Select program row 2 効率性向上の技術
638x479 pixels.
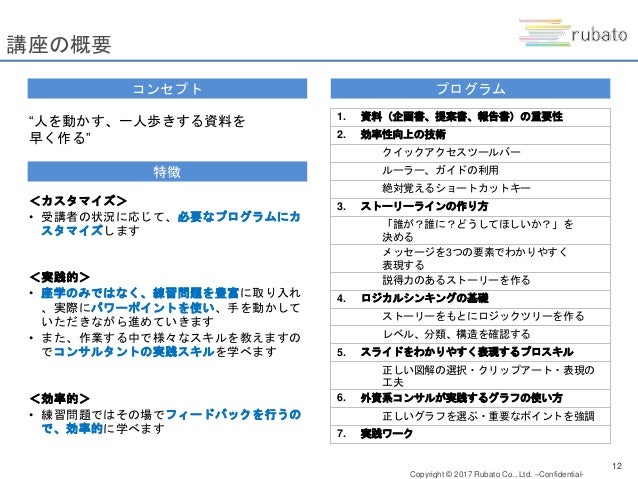click(x=470, y=135)
